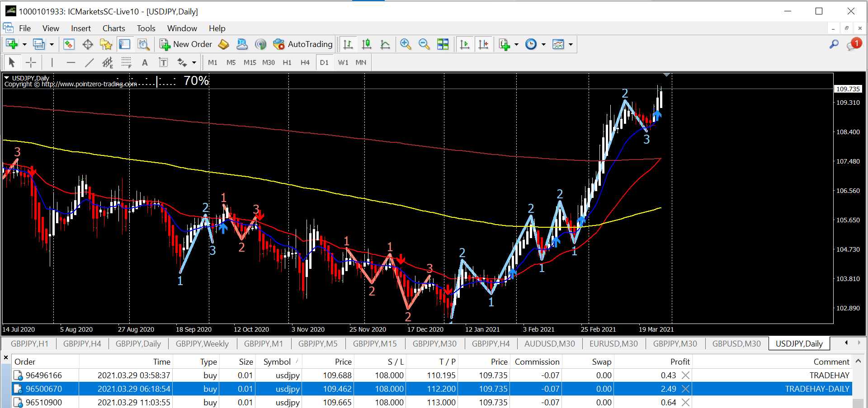The width and height of the screenshot is (868, 408).
Task: Expand the Templates dropdown arrow
Action: point(571,44)
